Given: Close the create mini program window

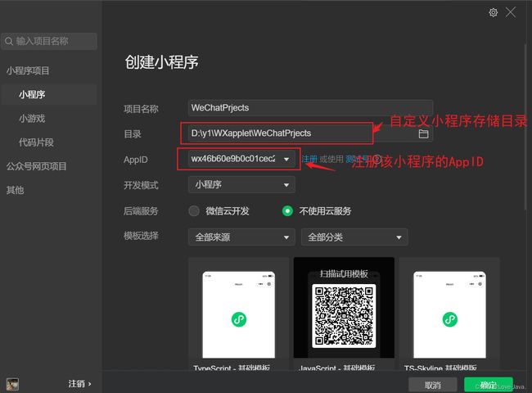Looking at the screenshot, I should (510, 12).
